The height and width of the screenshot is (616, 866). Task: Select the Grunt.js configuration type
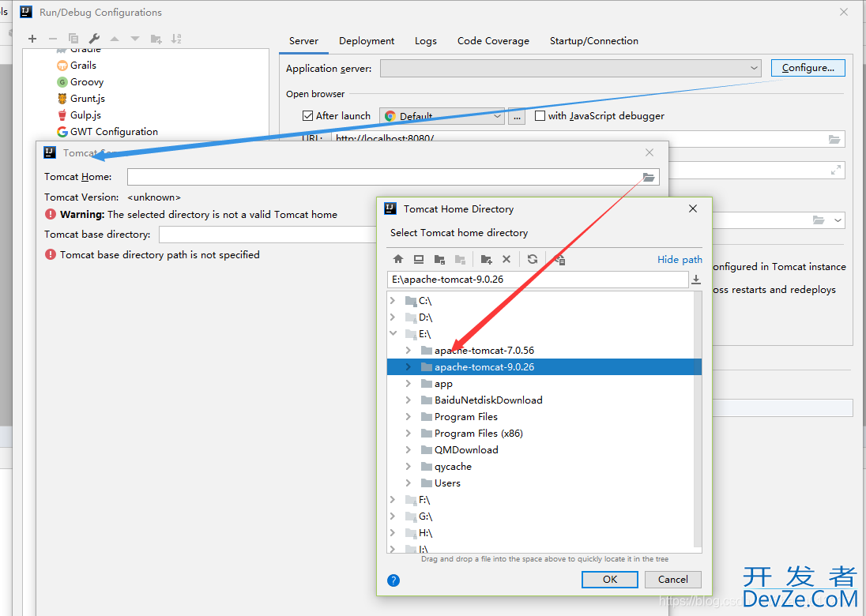87,98
